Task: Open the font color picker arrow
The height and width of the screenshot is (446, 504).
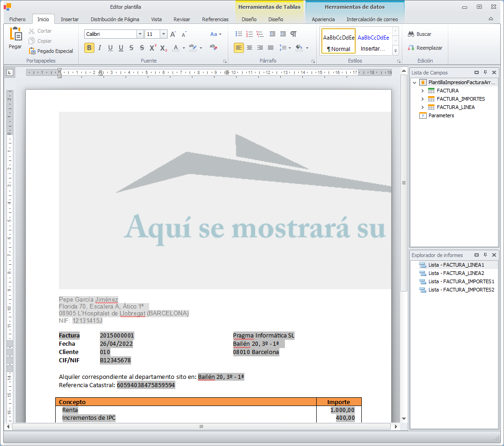Action: click(x=184, y=48)
